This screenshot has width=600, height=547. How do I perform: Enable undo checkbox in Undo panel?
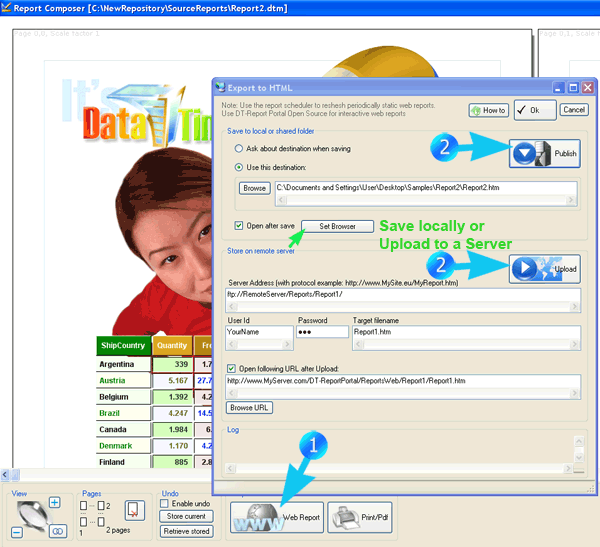164,503
